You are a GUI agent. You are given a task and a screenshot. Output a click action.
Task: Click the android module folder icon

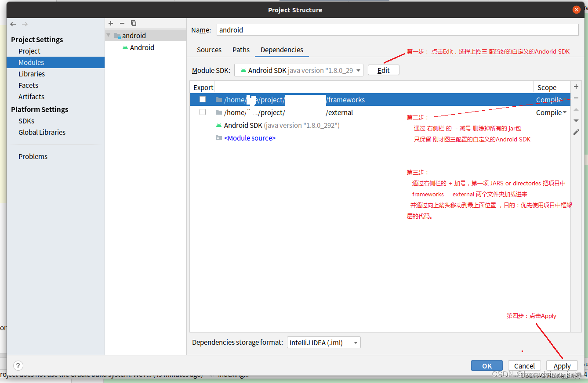pyautogui.click(x=117, y=36)
